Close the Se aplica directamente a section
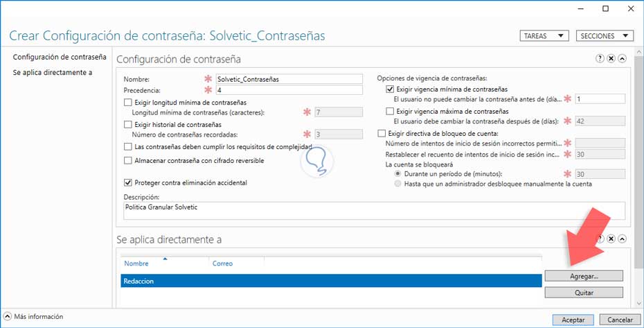This screenshot has width=644, height=328. pyautogui.click(x=611, y=239)
